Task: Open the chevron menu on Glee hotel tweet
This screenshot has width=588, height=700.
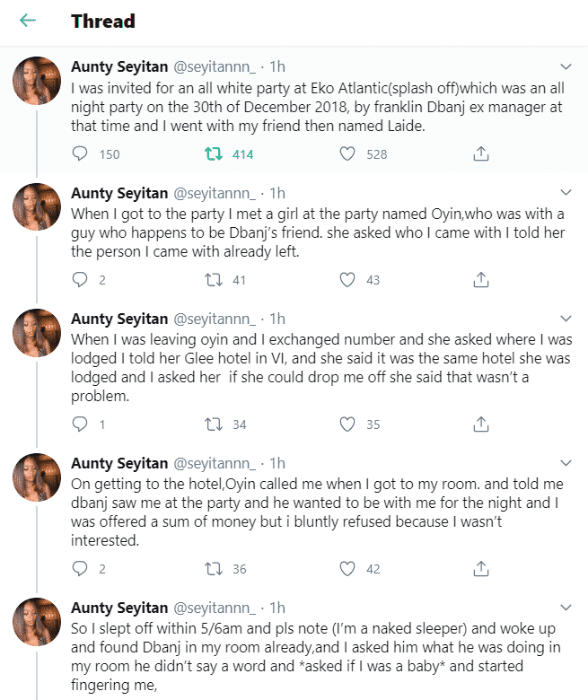Action: [566, 319]
